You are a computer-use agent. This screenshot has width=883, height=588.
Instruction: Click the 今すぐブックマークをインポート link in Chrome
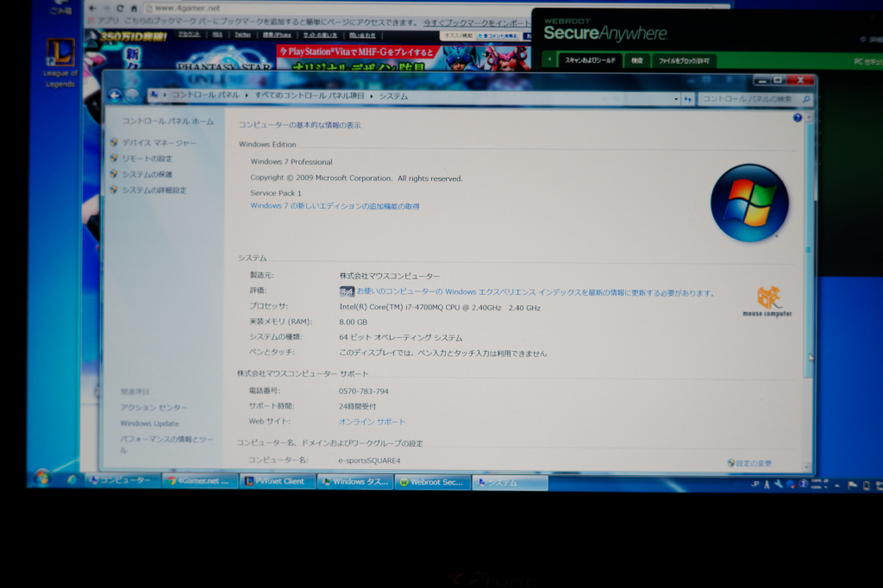pyautogui.click(x=478, y=22)
